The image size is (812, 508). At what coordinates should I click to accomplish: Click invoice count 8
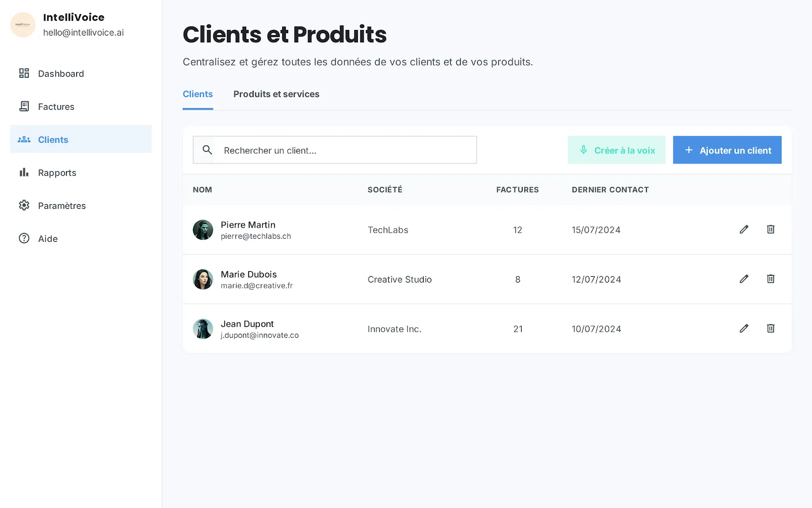click(518, 279)
